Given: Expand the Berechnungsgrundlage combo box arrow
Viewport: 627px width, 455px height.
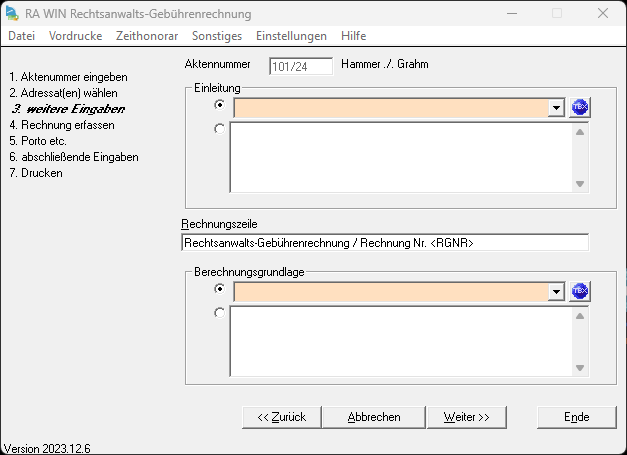Looking at the screenshot, I should pos(556,291).
